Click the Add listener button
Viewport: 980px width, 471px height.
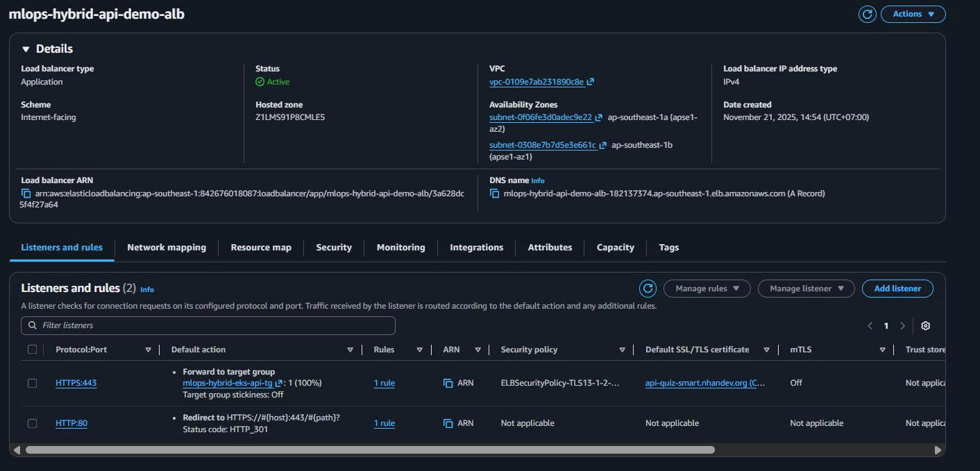click(897, 289)
